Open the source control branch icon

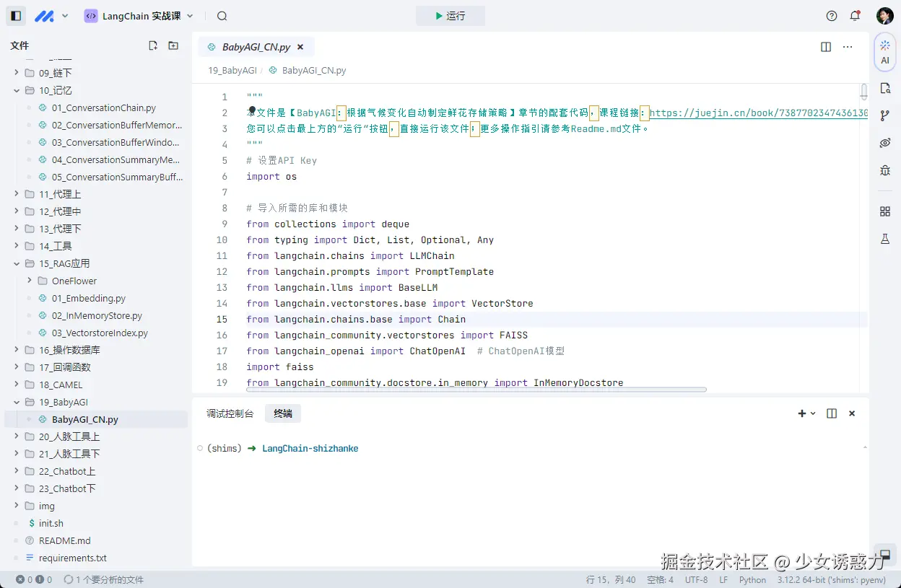(885, 115)
